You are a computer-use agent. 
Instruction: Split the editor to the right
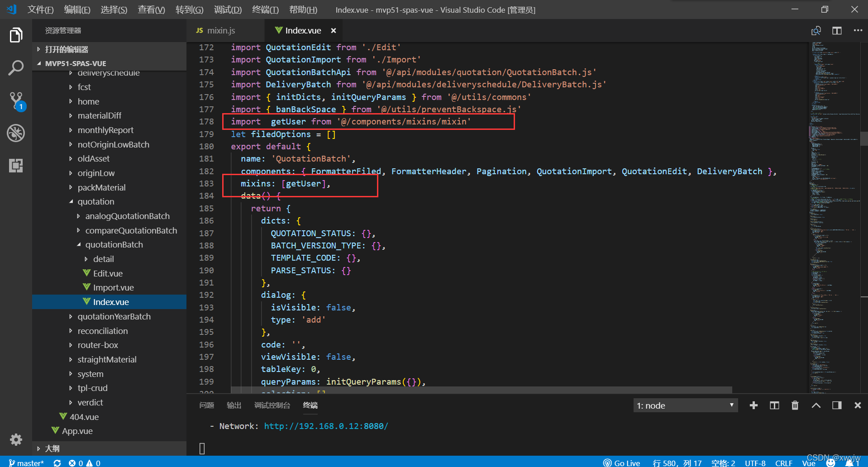coord(837,30)
